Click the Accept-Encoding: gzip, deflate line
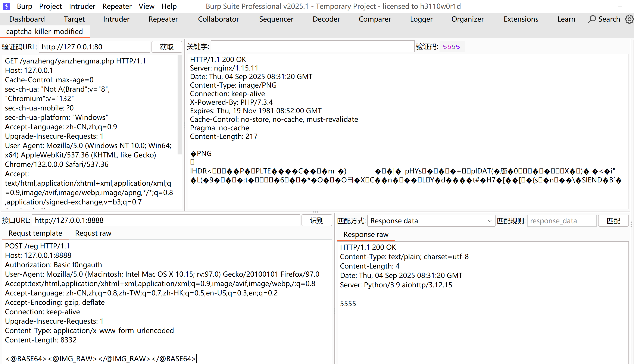This screenshot has width=634, height=364. coord(55,302)
